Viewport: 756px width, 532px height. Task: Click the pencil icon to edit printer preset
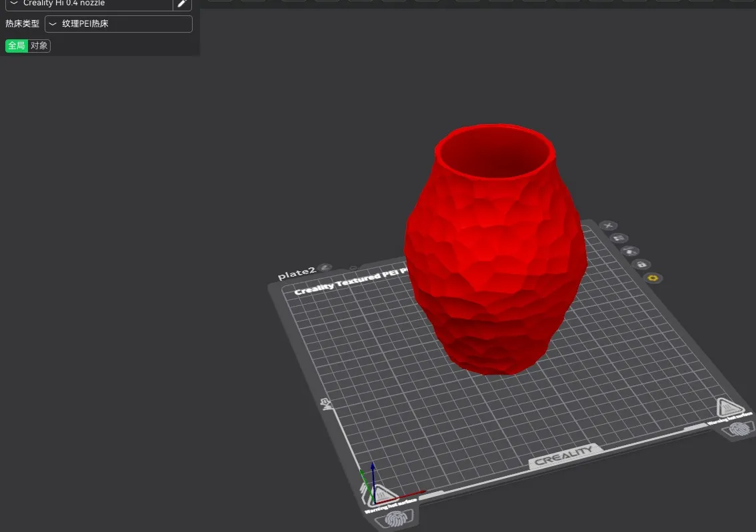coord(181,3)
